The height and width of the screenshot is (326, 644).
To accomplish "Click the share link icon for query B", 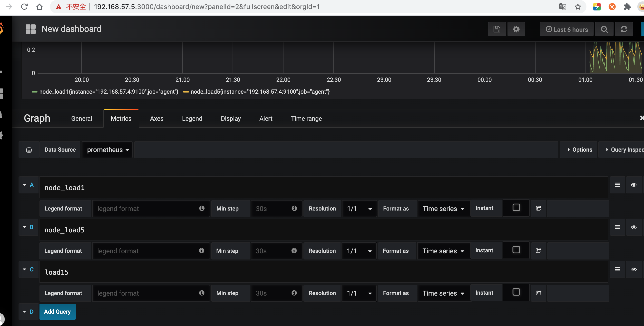I will [x=538, y=250].
